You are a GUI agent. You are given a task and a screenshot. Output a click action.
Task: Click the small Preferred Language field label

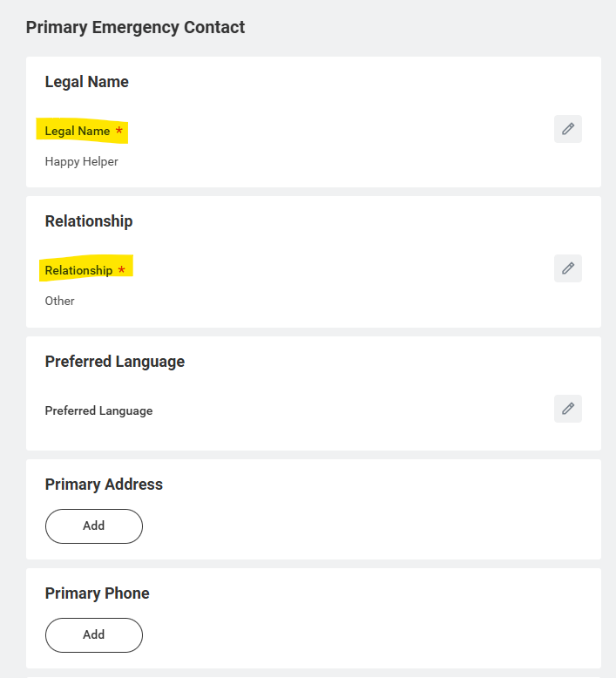point(98,410)
